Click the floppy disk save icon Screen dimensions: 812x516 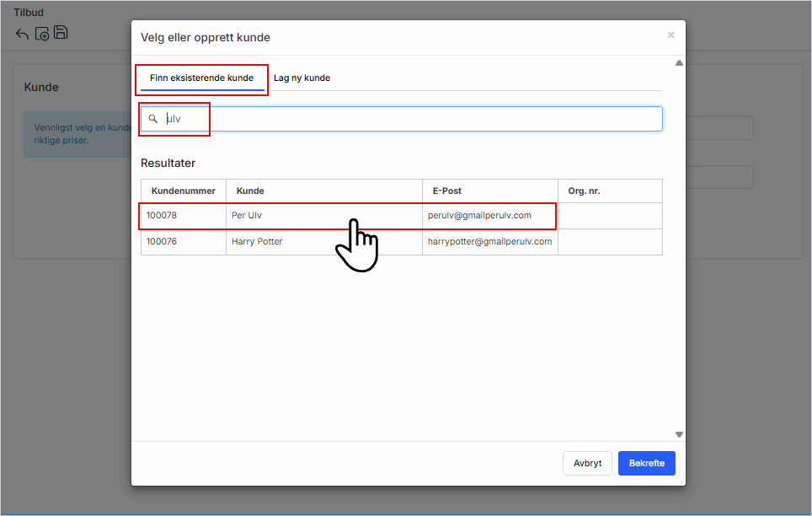(x=61, y=33)
